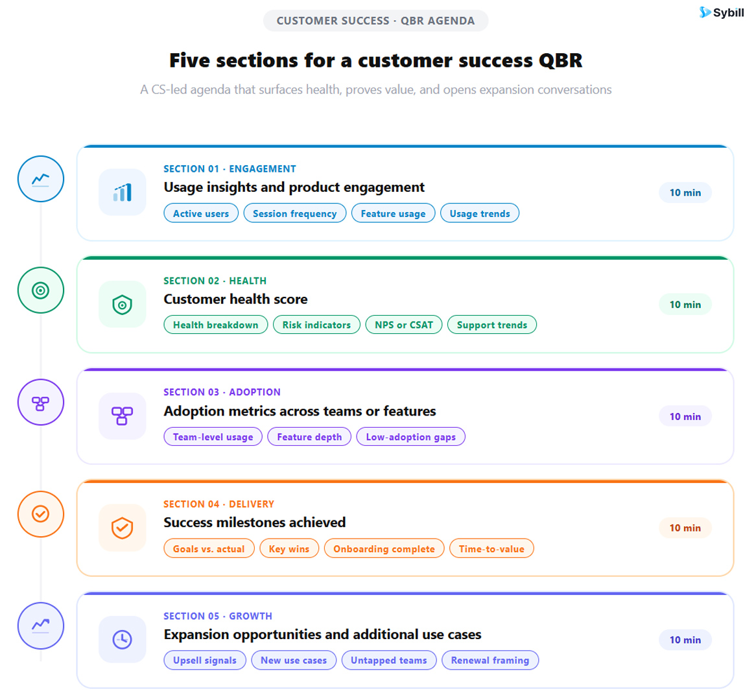The height and width of the screenshot is (700, 756).
Task: Click the clock icon in Growth card
Action: pos(123,640)
